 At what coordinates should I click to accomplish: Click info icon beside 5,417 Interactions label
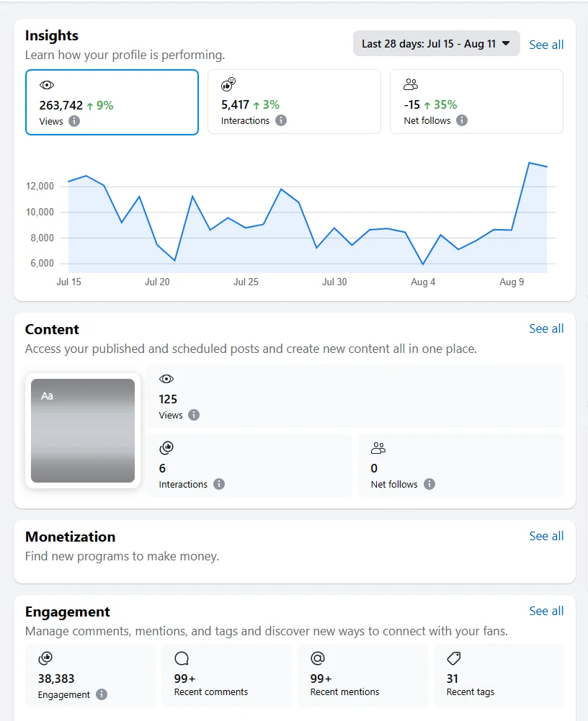tap(280, 120)
